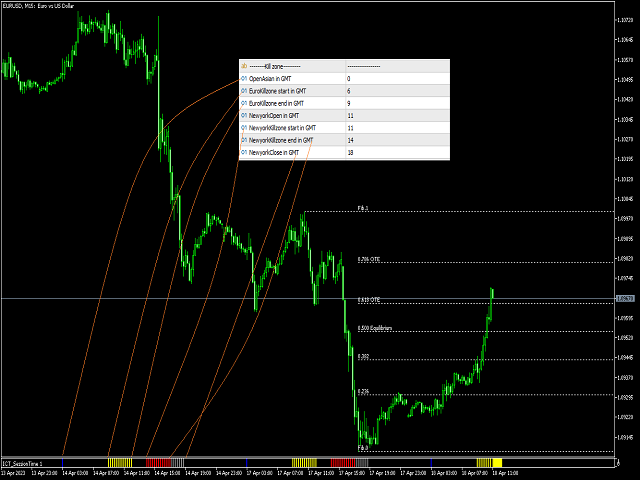
Task: Click the gray session bars on 14 Apr
Action: 178,463
